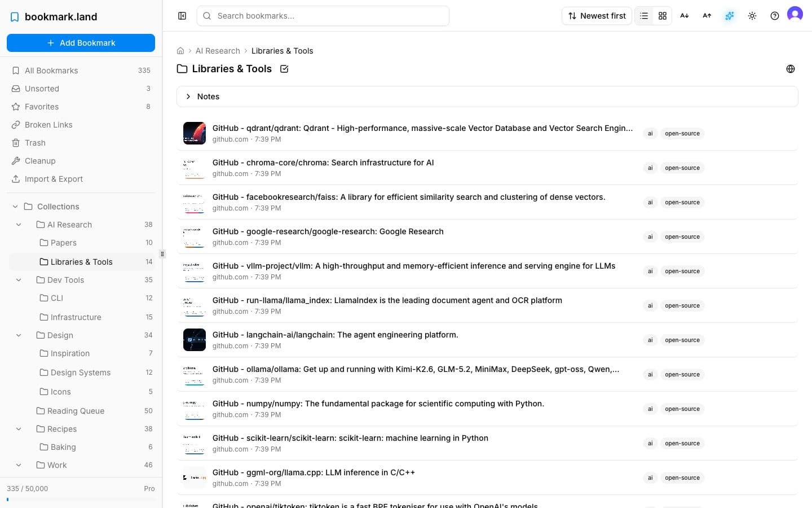Viewport: 812px width, 508px height.
Task: Select the Infrastructure folder
Action: tap(81, 317)
